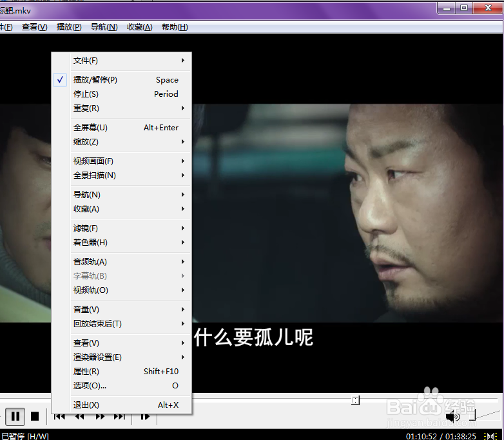This screenshot has width=504, height=440.
Task: Choose 退出(X) in the context menu
Action: click(122, 405)
